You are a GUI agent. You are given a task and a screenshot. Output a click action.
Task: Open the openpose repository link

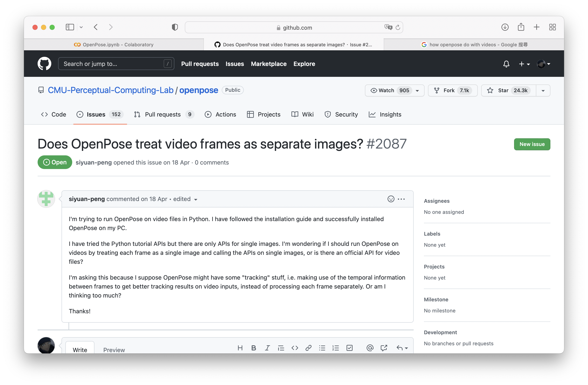(199, 90)
